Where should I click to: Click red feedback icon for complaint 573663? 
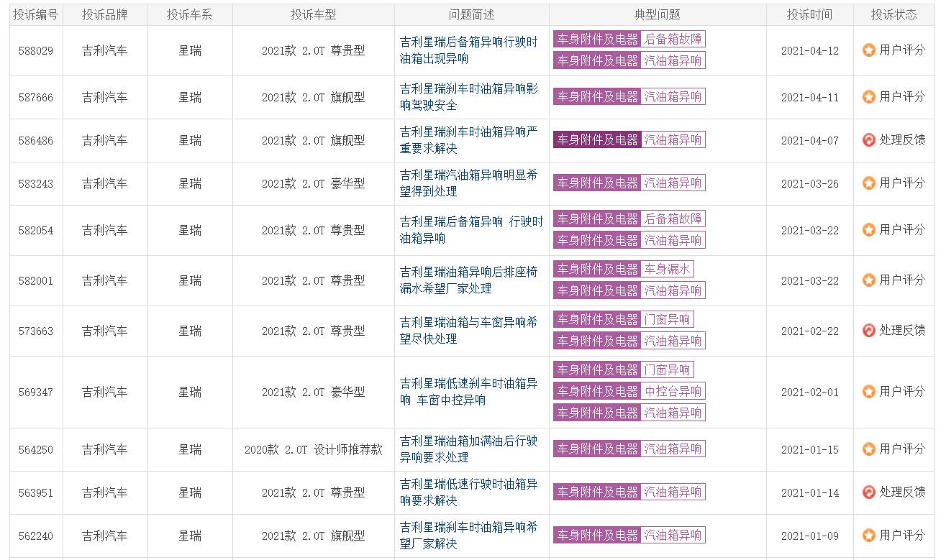(869, 331)
